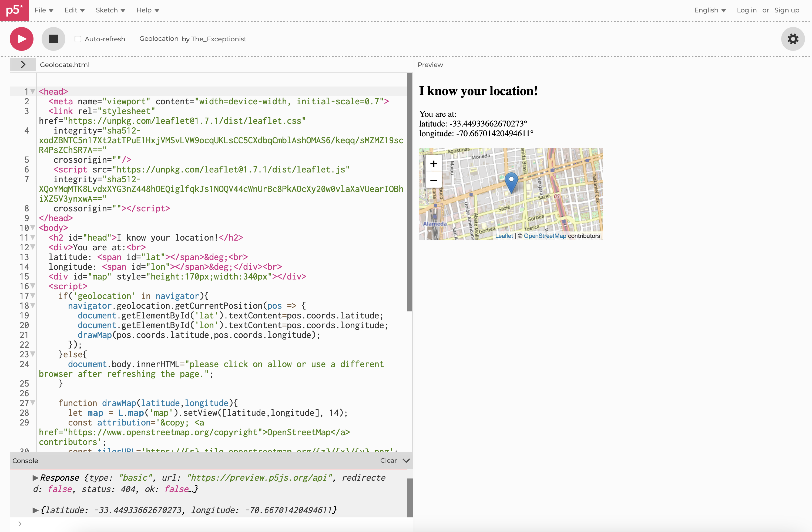Screen dimensions: 812x532
Task: Click the Geolocate.html file name
Action: tap(65, 65)
